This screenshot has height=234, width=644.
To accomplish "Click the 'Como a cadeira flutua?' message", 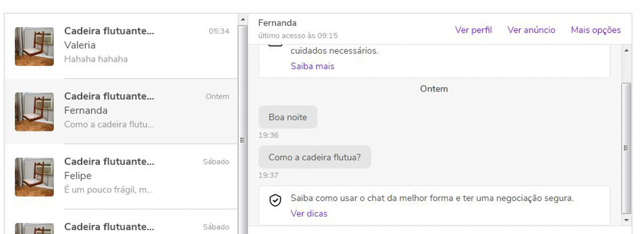I will pyautogui.click(x=314, y=157).
